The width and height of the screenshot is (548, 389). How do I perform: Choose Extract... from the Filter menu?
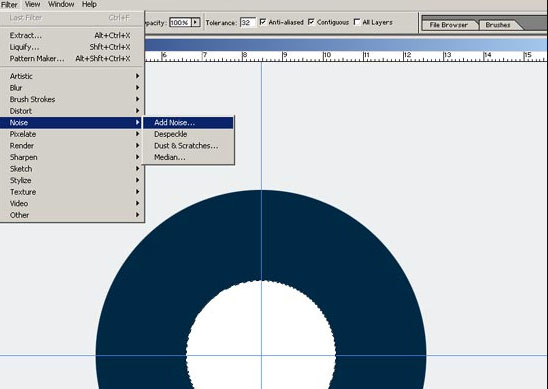(x=72, y=35)
